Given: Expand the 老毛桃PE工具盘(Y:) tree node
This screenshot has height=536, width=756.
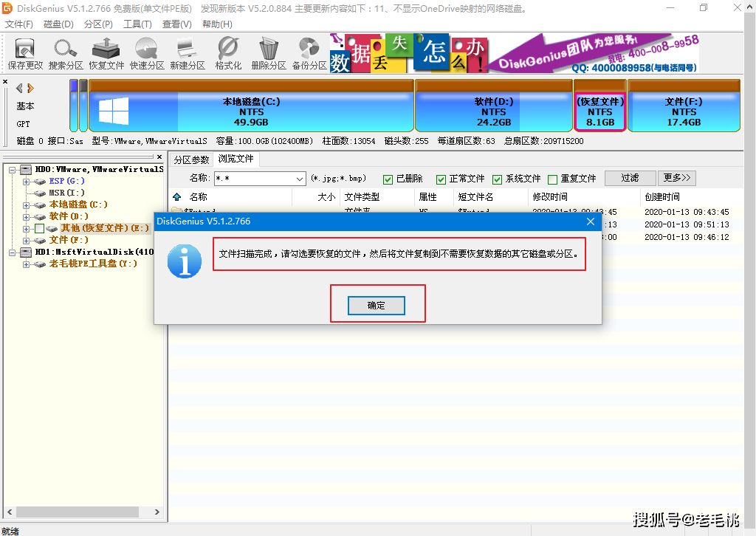Looking at the screenshot, I should click(x=26, y=264).
